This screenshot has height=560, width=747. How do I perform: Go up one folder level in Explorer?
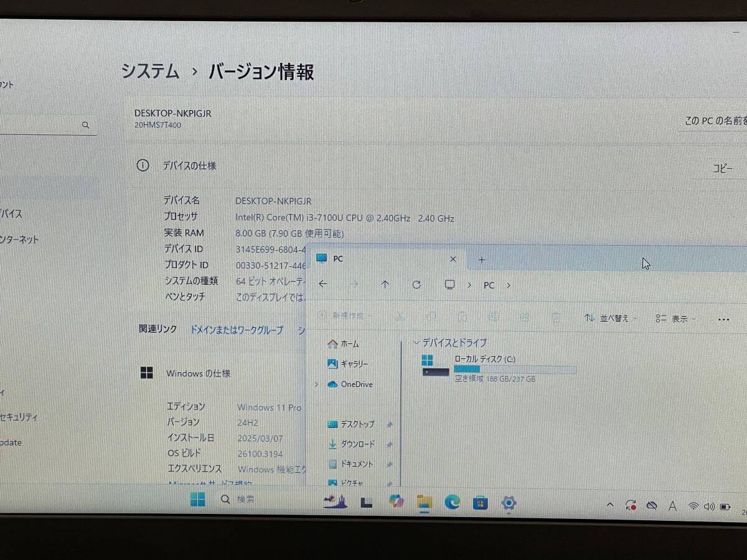pos(385,284)
